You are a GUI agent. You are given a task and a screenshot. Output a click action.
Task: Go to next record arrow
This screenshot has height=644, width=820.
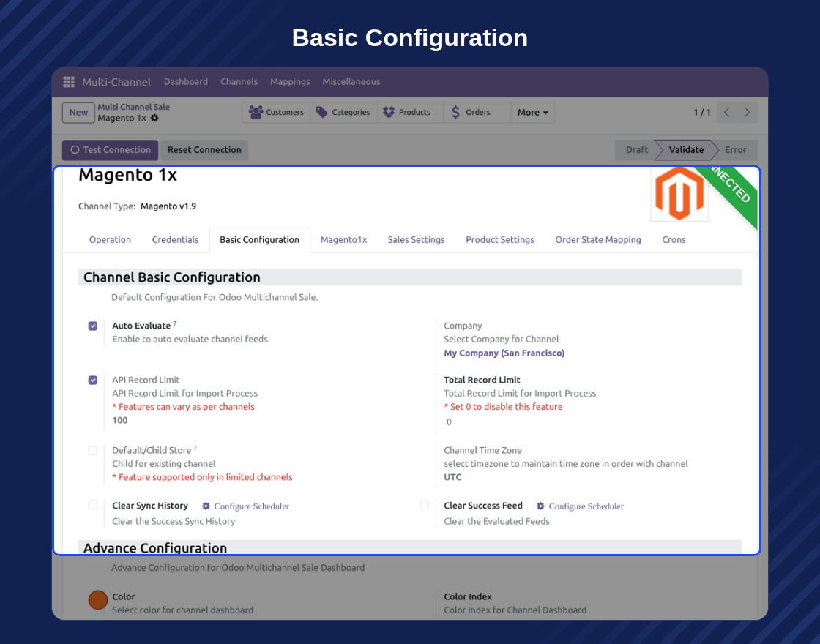[748, 113]
